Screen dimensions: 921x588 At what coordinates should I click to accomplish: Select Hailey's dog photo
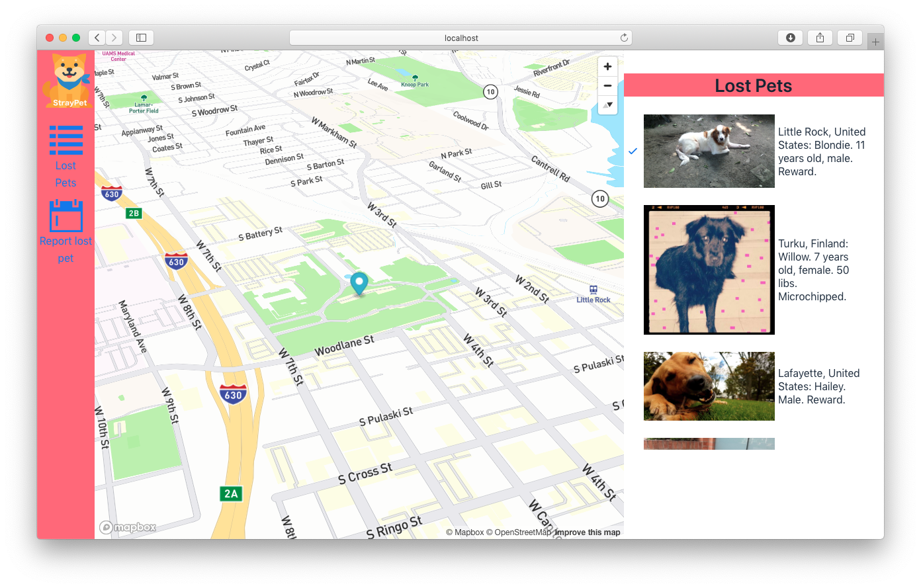tap(709, 386)
